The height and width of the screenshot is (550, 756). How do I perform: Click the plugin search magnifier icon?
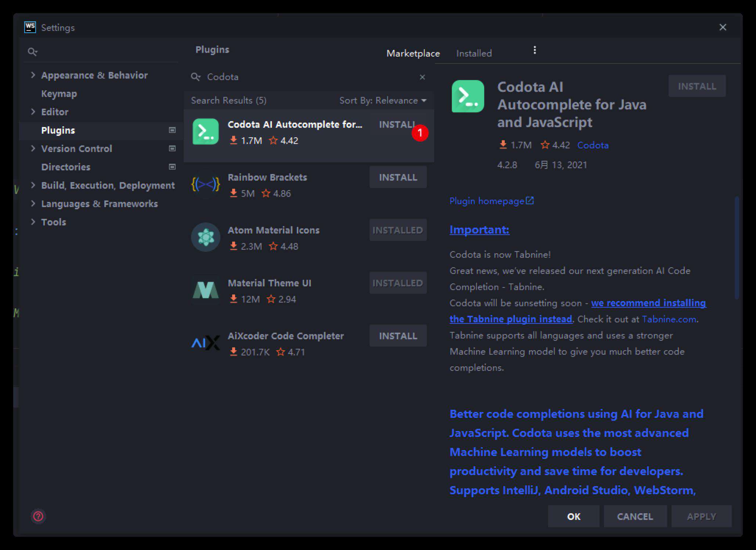[196, 77]
